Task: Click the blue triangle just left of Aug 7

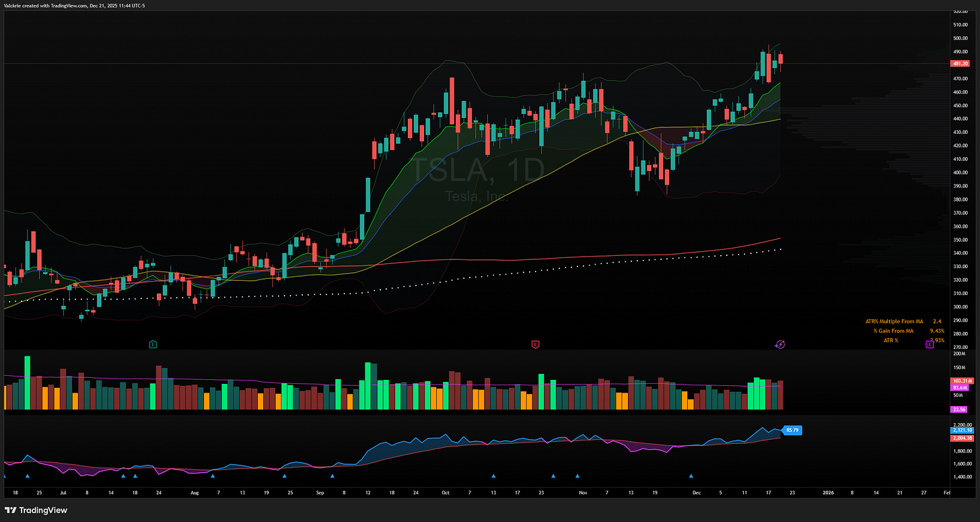Action: tap(213, 476)
